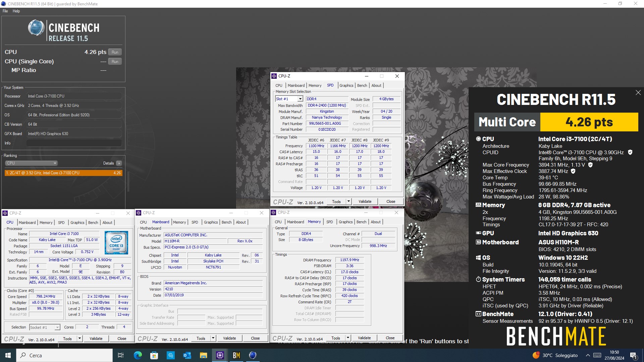Expand Tools arrow in Memory CPU-Z window
Viewport: 644px width, 362px height.
[x=348, y=338]
